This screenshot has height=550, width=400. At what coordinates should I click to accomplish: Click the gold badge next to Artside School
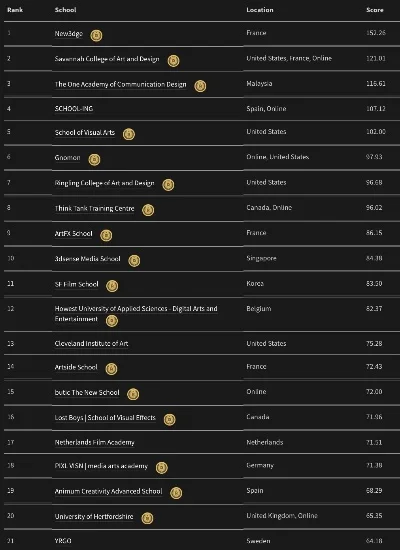point(111,369)
